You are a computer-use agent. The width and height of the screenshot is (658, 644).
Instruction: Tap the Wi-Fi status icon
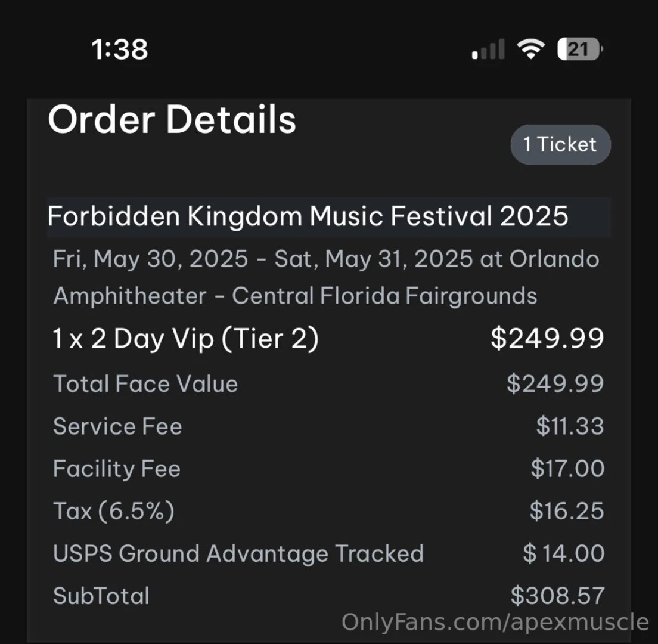point(529,49)
